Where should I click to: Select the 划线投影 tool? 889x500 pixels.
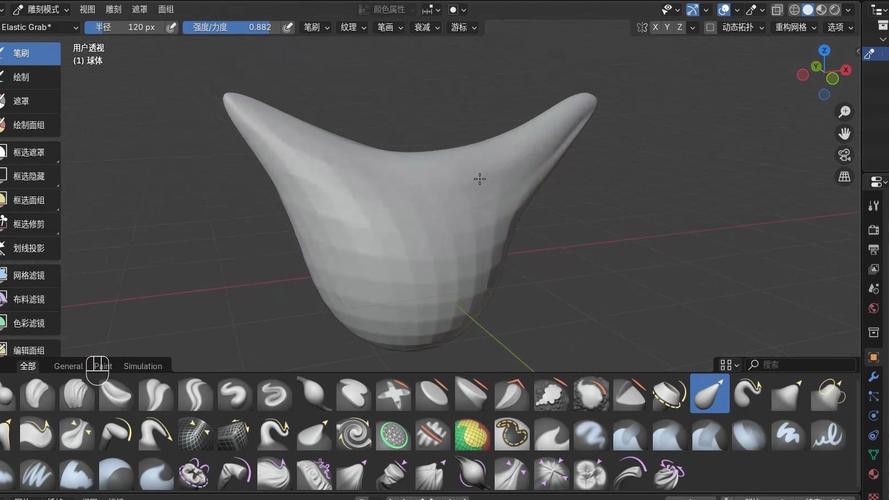pyautogui.click(x=30, y=248)
